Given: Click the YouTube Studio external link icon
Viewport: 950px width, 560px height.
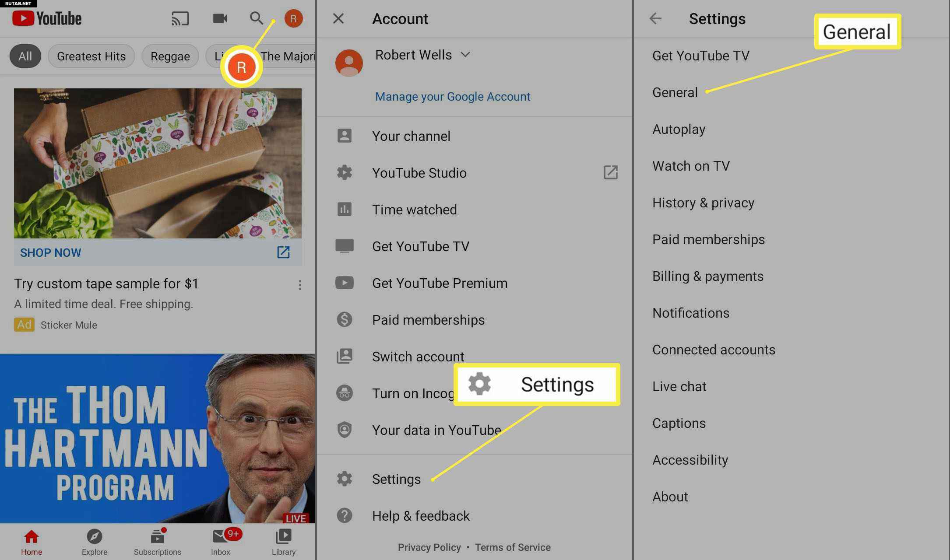Looking at the screenshot, I should pos(610,172).
